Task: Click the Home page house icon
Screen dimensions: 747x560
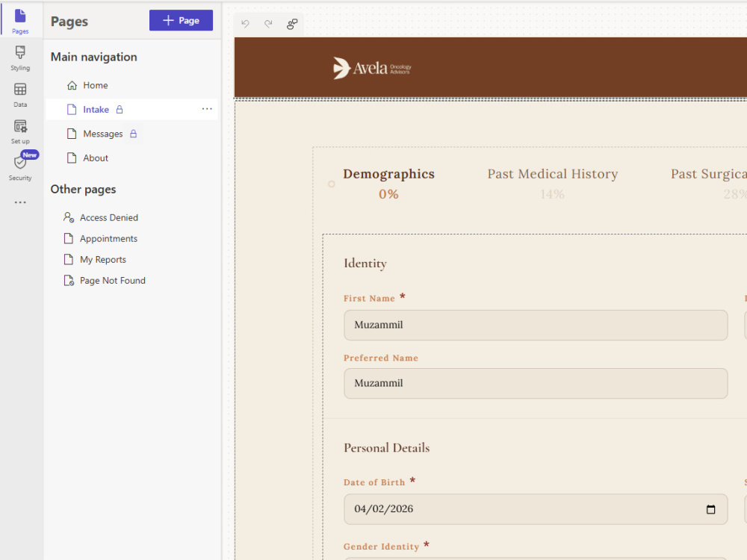Action: (x=72, y=85)
